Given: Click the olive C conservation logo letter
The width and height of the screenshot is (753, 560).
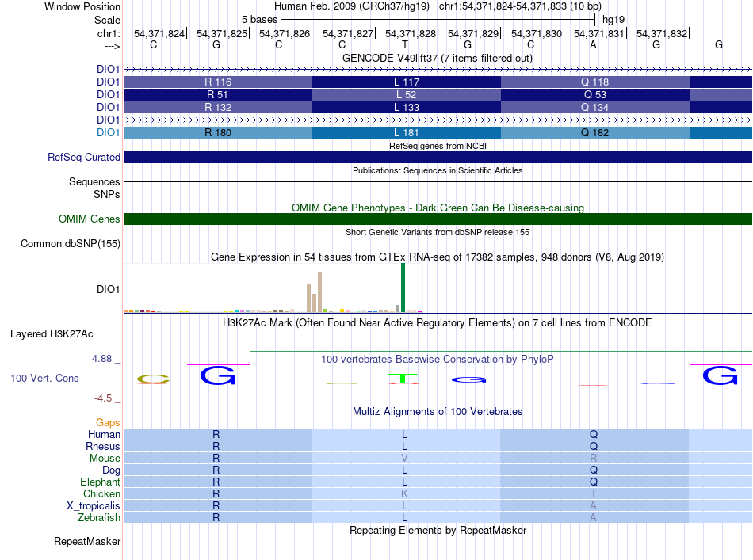Looking at the screenshot, I should pyautogui.click(x=153, y=379).
